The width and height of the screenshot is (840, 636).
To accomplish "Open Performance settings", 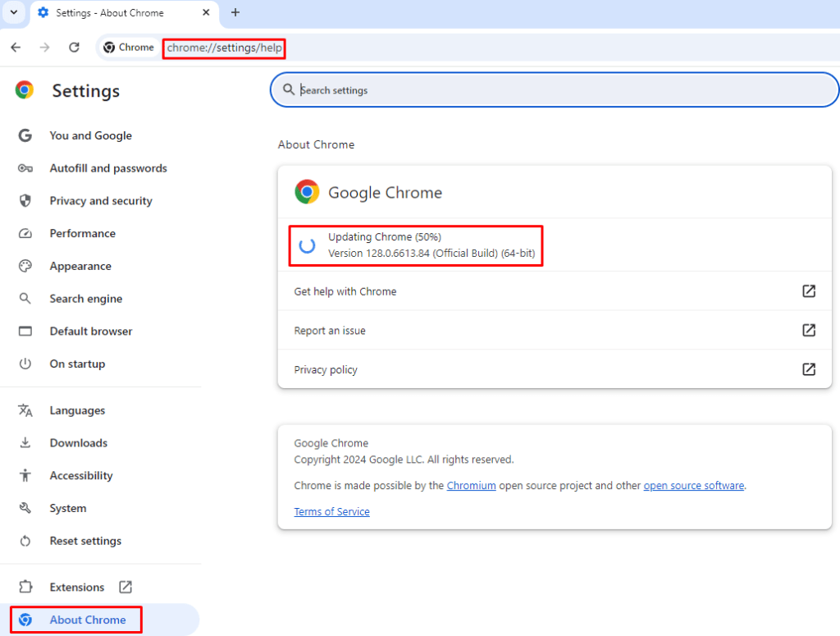I will (83, 234).
